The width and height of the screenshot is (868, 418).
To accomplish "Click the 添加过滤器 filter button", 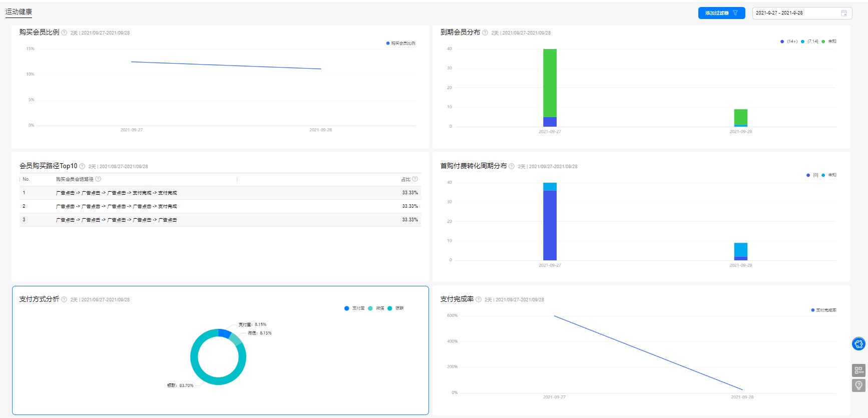I will (x=721, y=13).
